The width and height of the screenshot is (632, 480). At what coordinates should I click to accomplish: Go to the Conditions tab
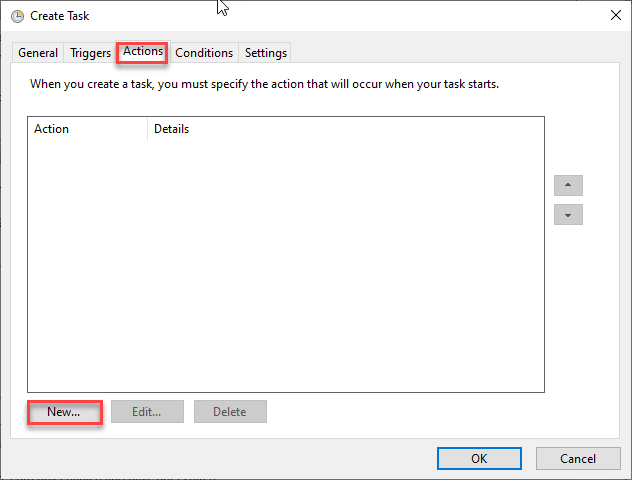point(204,53)
